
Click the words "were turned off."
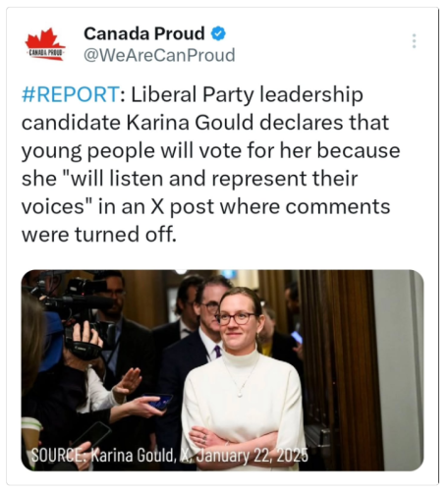tap(99, 235)
